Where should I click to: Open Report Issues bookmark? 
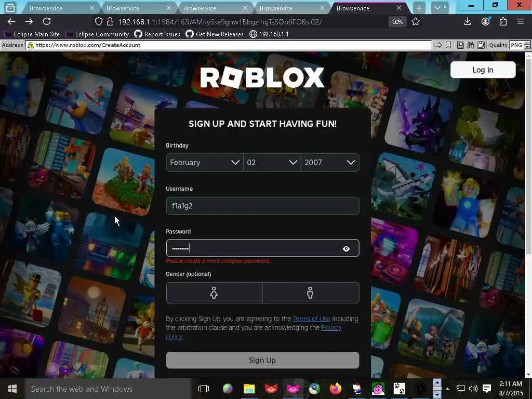[x=157, y=34]
